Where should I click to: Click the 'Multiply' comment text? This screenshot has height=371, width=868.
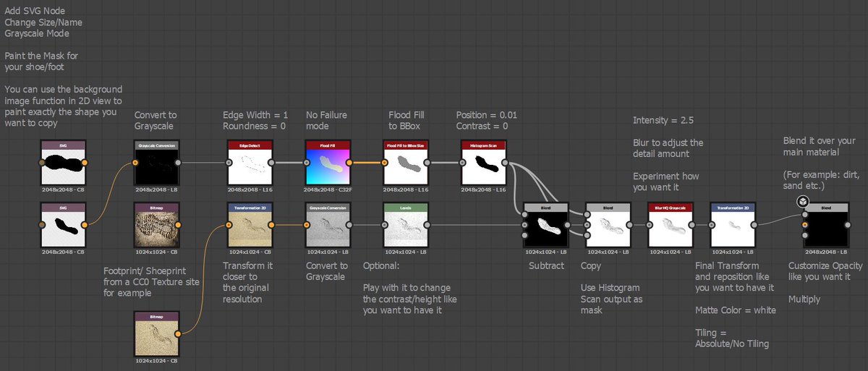tap(804, 299)
